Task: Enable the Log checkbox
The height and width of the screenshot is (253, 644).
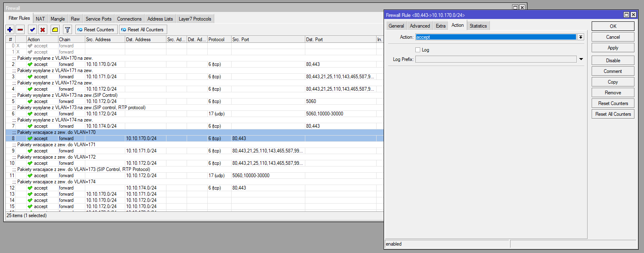Action: point(418,50)
